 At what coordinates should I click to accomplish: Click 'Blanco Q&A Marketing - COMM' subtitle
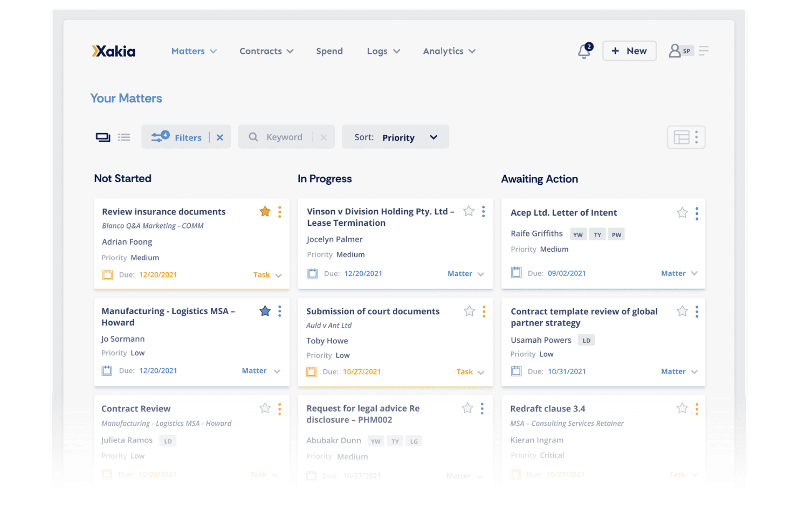[x=153, y=226]
